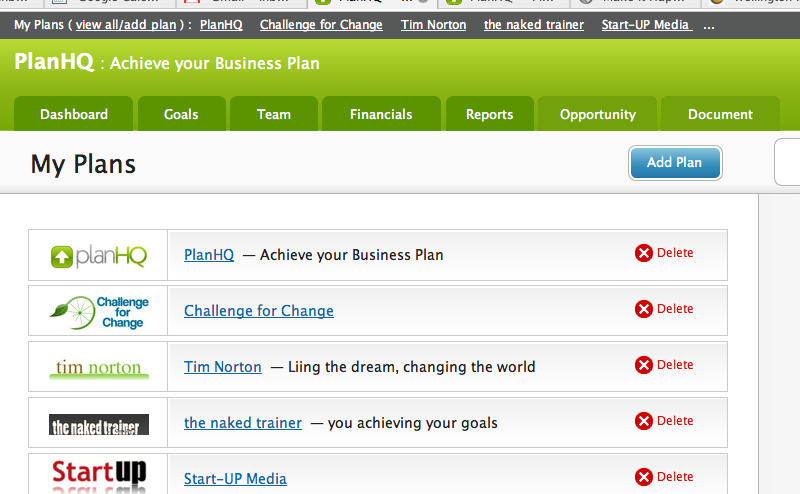Screen dimensions: 800x494
Task: Click the 'My Plans' page heading
Action: (x=83, y=164)
